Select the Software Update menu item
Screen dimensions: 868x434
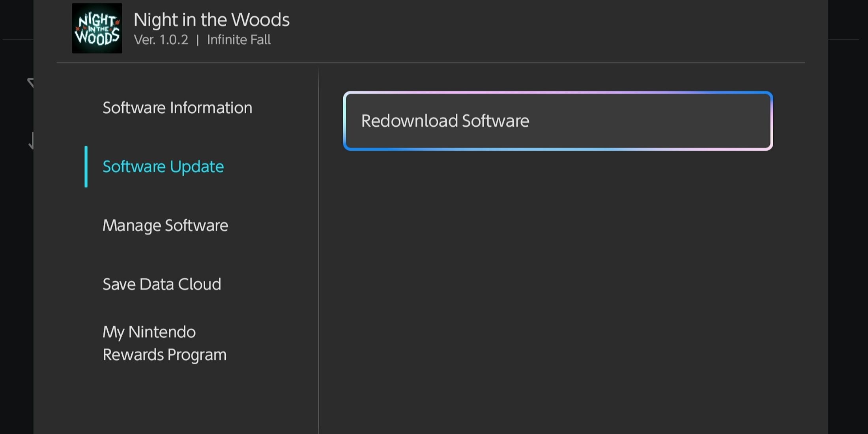pos(163,166)
